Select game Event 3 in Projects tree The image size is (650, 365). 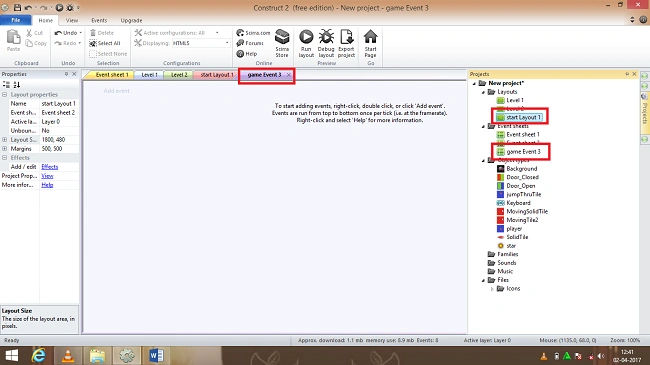coord(523,152)
